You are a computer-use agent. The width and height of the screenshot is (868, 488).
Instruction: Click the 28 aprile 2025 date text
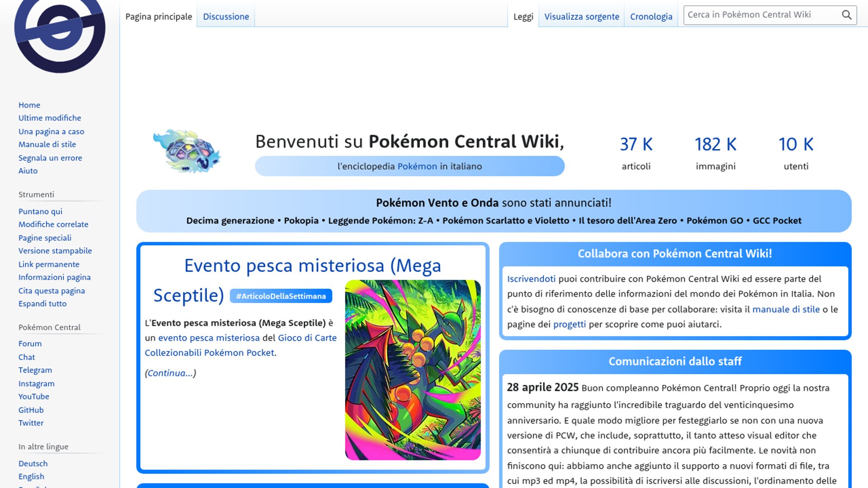pyautogui.click(x=542, y=387)
